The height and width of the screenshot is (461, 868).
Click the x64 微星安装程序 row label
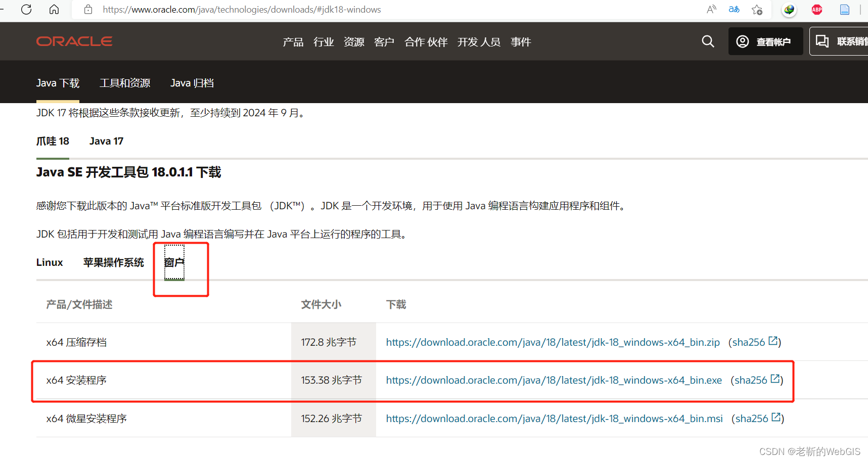86,419
